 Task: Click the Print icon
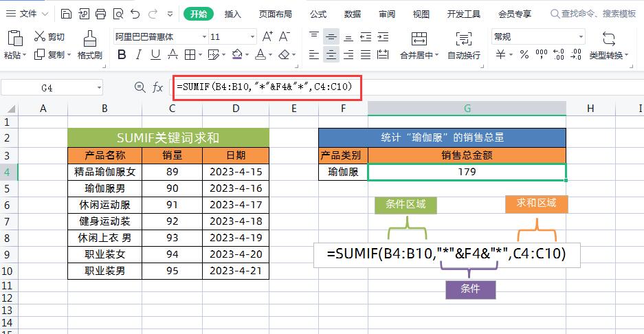click(x=100, y=14)
